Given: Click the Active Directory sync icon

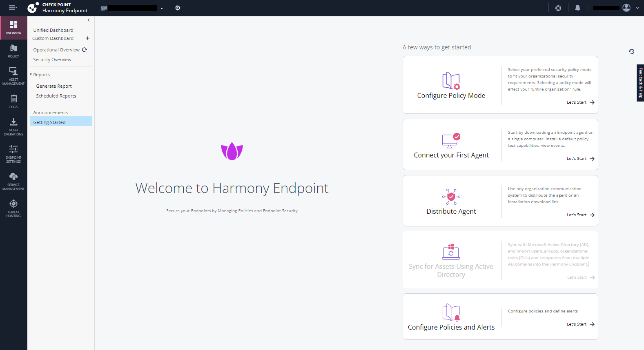Looking at the screenshot, I should [451, 252].
